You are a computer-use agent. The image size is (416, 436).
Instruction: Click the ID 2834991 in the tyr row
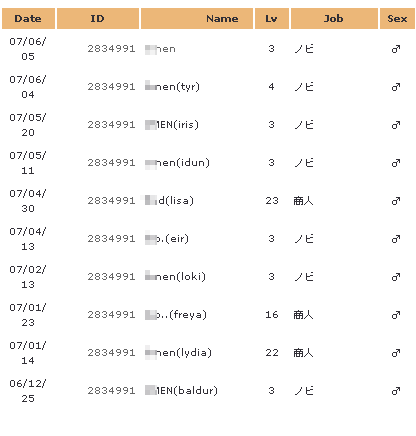[x=111, y=87]
